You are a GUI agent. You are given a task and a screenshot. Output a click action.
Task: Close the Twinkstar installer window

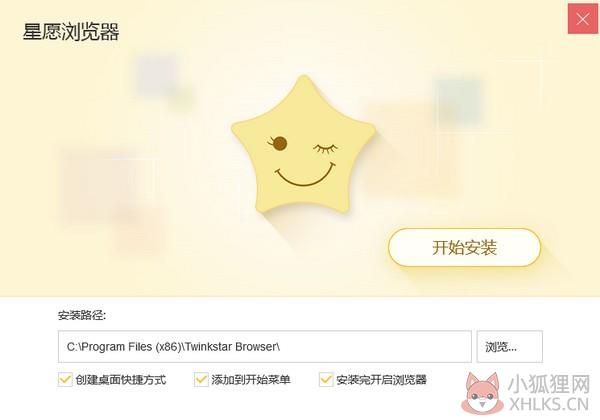click(x=582, y=19)
